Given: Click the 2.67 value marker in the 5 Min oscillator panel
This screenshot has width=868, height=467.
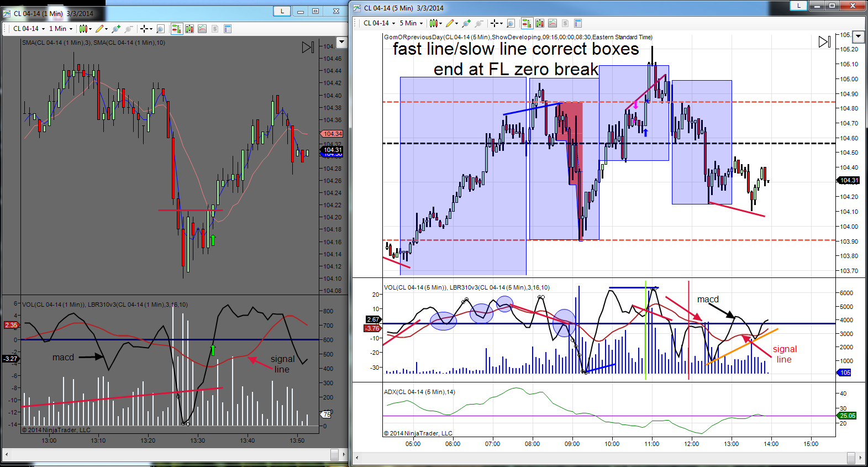Looking at the screenshot, I should (x=373, y=319).
